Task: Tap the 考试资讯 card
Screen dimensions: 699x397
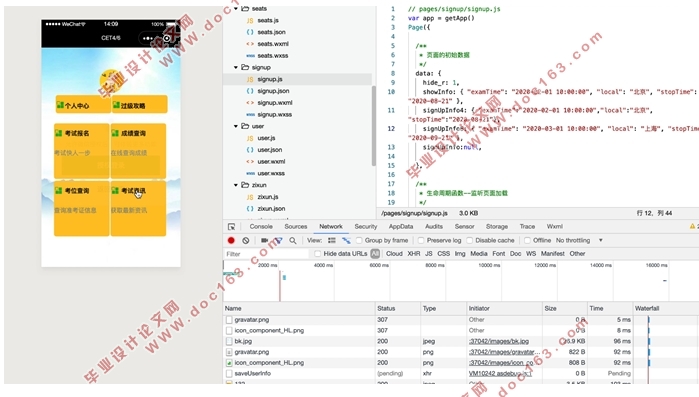Action: (x=138, y=208)
